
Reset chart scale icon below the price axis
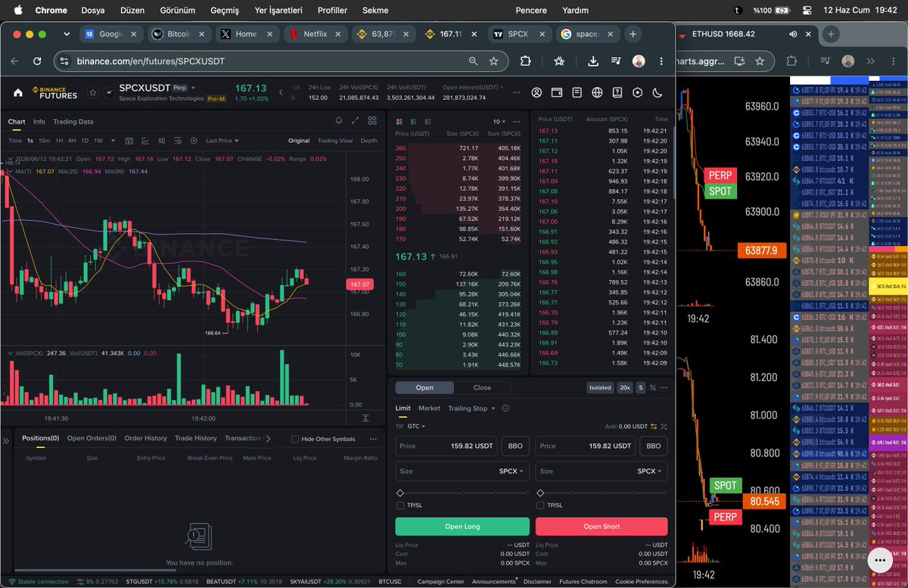click(365, 417)
